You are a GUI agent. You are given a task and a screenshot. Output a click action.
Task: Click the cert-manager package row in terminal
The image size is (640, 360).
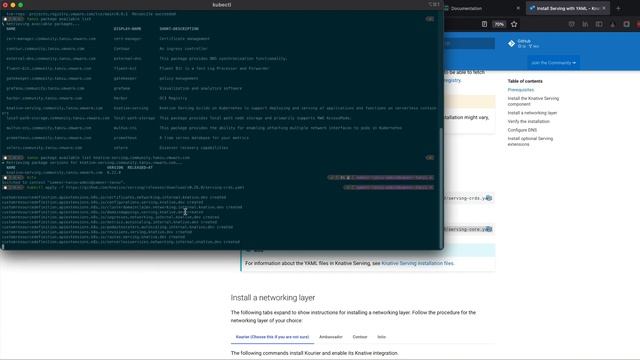point(108,39)
